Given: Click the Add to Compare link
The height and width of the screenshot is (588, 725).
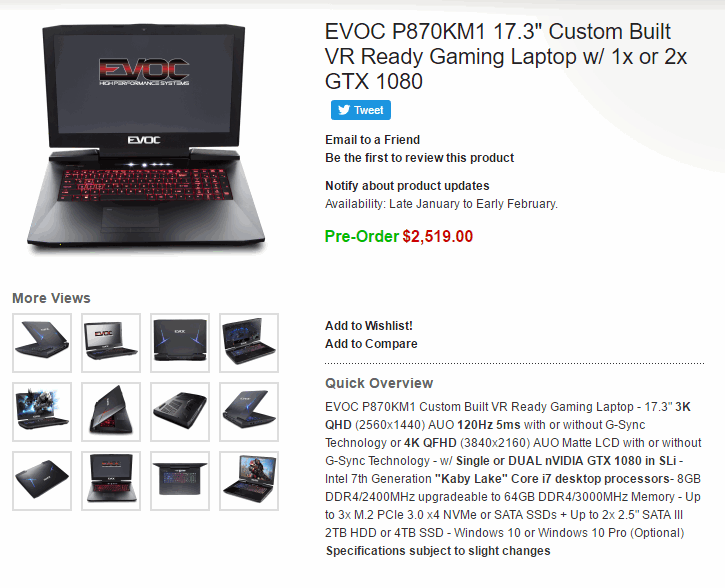Looking at the screenshot, I should click(371, 344).
